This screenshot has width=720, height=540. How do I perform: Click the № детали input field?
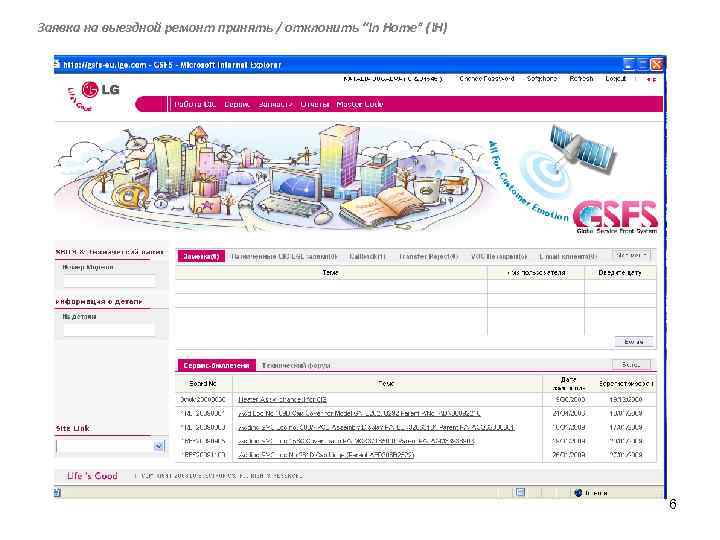coord(109,330)
